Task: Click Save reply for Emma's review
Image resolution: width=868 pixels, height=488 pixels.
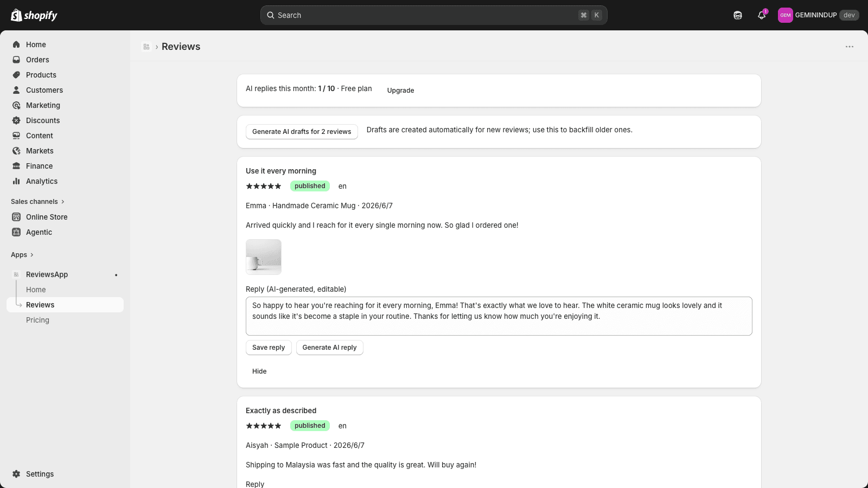Action: click(269, 348)
